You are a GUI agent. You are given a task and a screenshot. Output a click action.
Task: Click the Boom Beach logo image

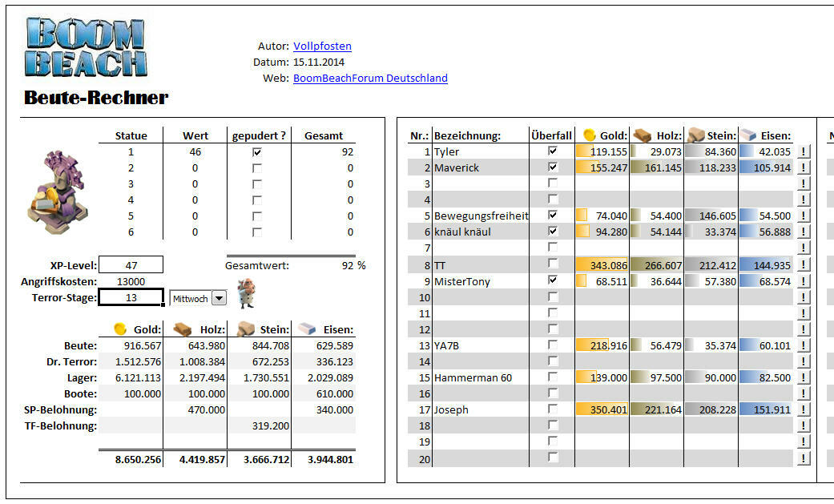87,47
